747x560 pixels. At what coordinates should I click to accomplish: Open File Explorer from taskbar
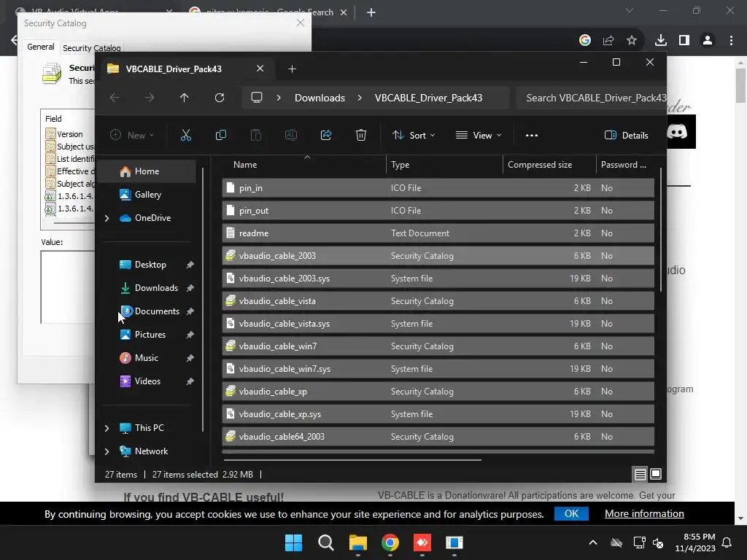(x=357, y=542)
